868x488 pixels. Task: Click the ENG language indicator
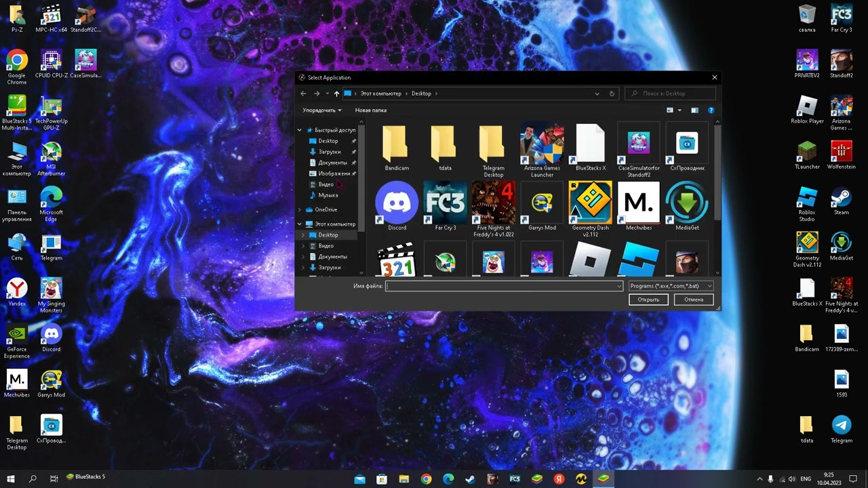coord(806,479)
